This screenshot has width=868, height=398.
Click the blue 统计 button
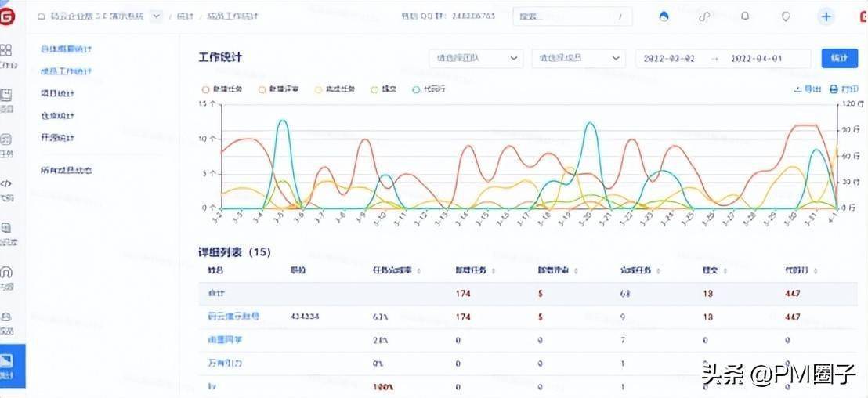click(840, 58)
